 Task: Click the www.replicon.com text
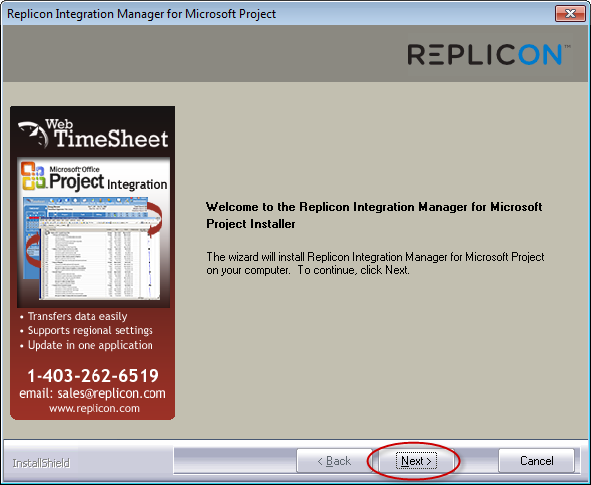[x=94, y=408]
